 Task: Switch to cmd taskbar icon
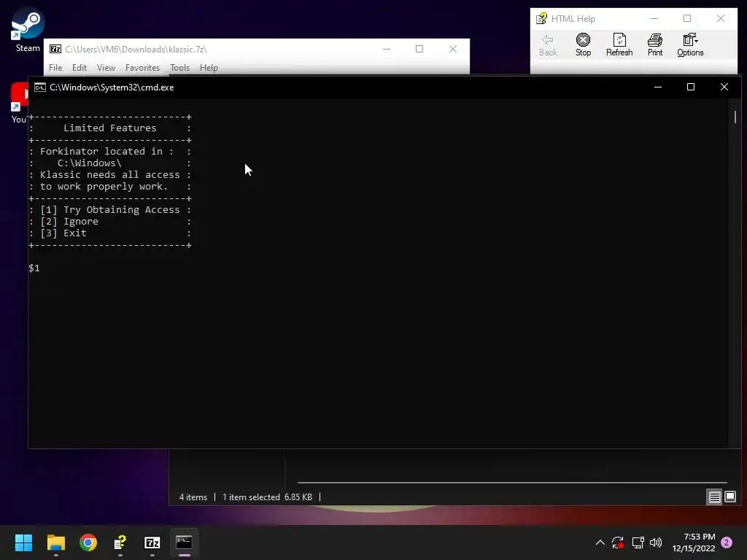pos(185,542)
